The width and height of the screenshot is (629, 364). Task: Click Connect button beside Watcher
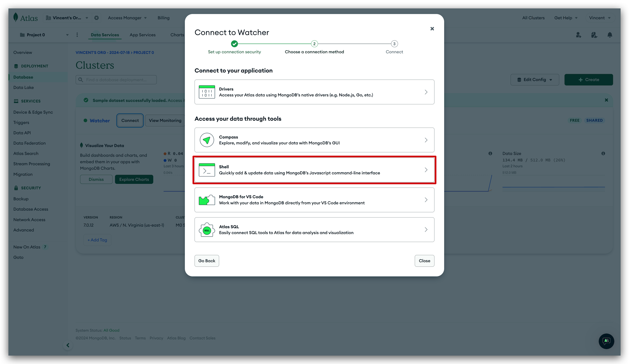click(130, 121)
